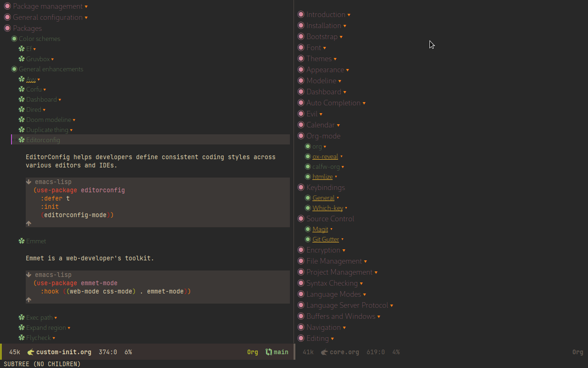Click the bullet icon beside Package management

tap(7, 6)
